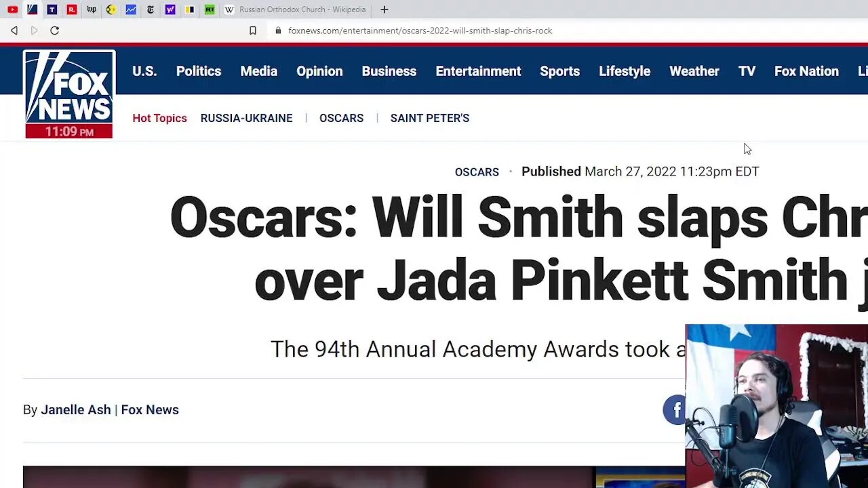Open the blue chart icon tab
Screen dimensions: 868x488
click(130, 9)
